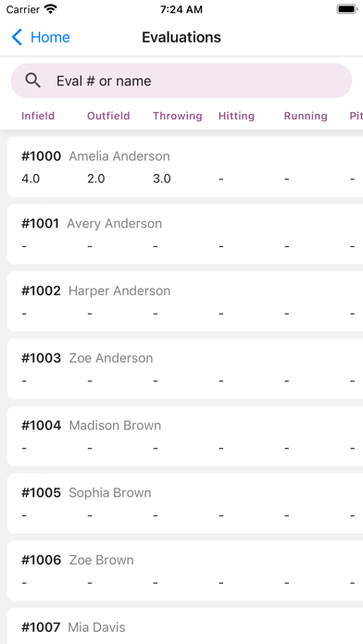The image size is (363, 644).
Task: Open evaluation #1000 Amelia Anderson
Action: point(185,167)
